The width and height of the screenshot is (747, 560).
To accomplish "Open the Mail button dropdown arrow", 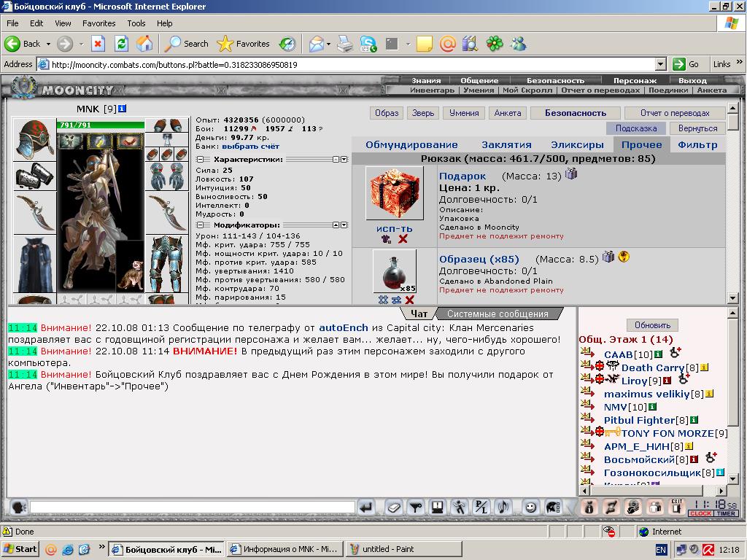I will [328, 44].
